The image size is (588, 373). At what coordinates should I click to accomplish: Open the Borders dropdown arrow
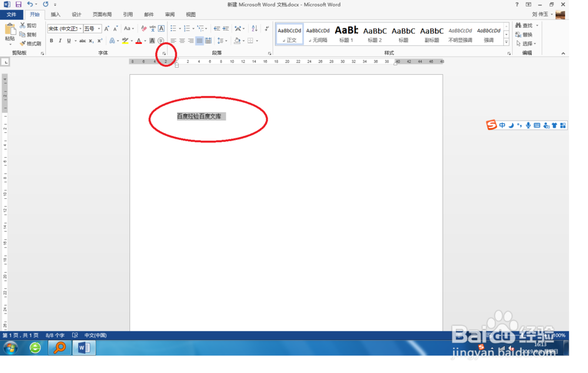pyautogui.click(x=257, y=41)
